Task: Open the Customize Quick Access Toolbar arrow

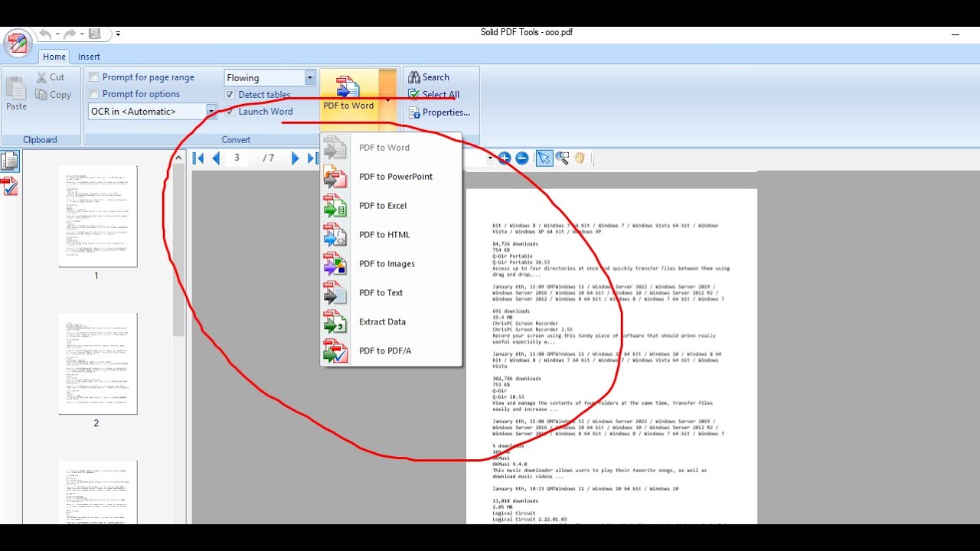Action: [118, 34]
